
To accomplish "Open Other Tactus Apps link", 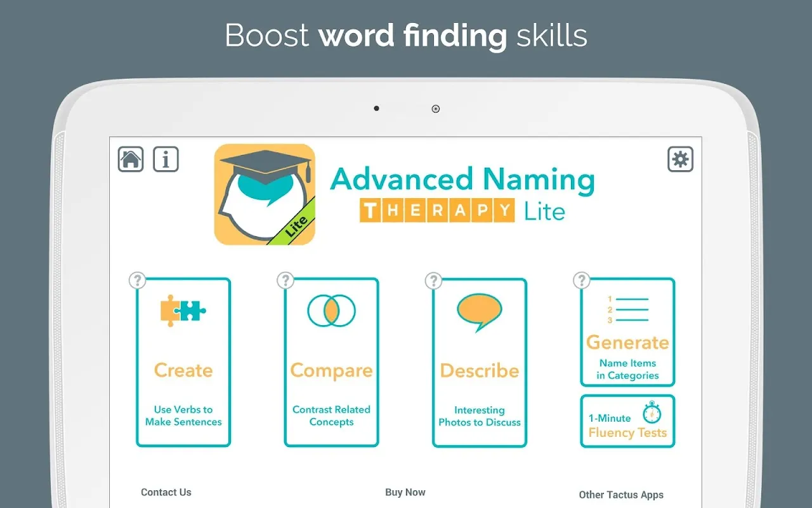I will (x=621, y=495).
